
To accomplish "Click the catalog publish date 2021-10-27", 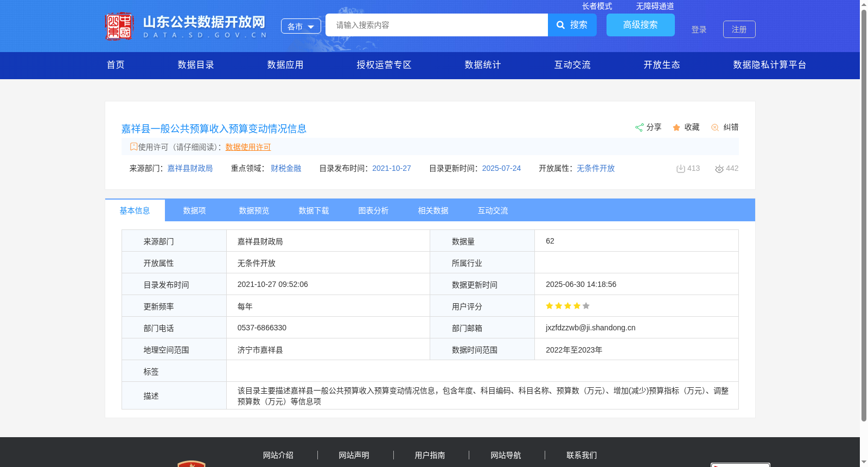I will 392,169.
